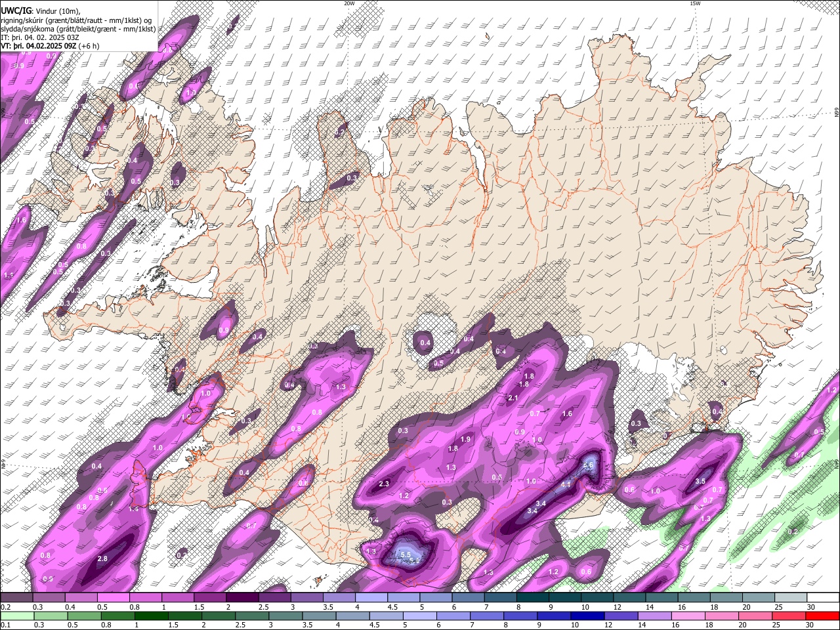
Task: Click the 3.5 value in the southeast offshore band
Action: click(x=700, y=481)
